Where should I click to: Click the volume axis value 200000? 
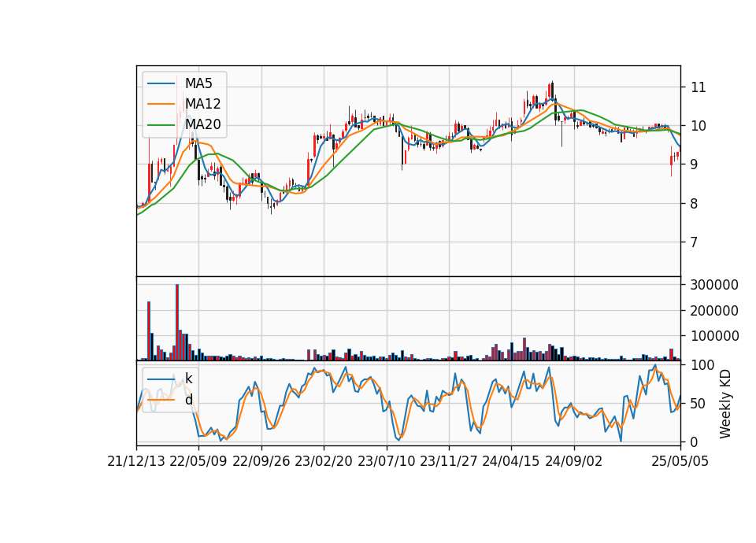point(714,311)
